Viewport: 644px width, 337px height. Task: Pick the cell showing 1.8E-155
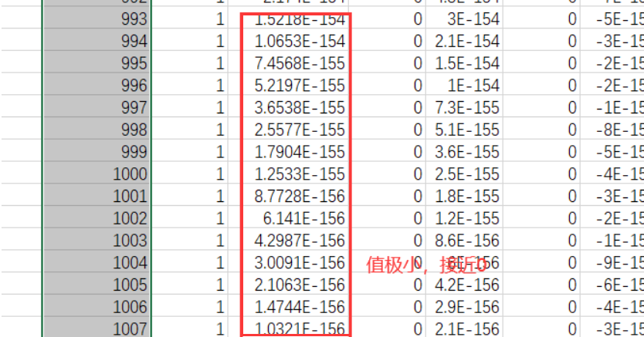pos(465,196)
